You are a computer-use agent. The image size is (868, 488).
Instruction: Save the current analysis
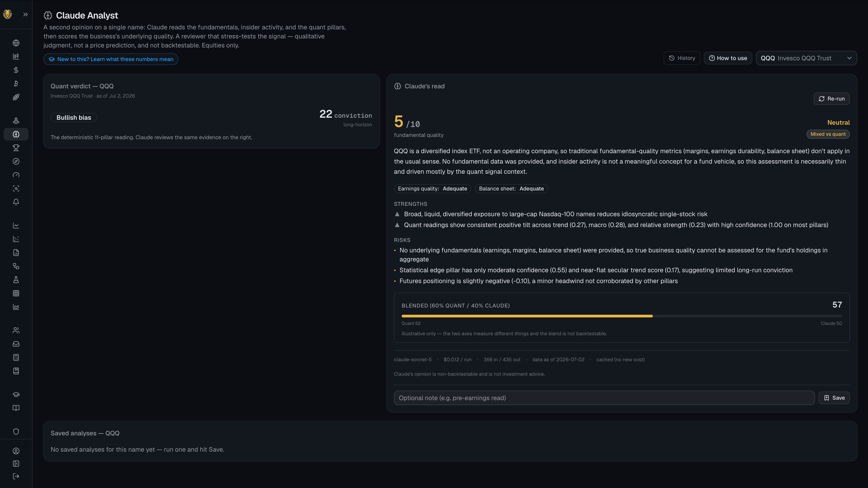coord(834,398)
